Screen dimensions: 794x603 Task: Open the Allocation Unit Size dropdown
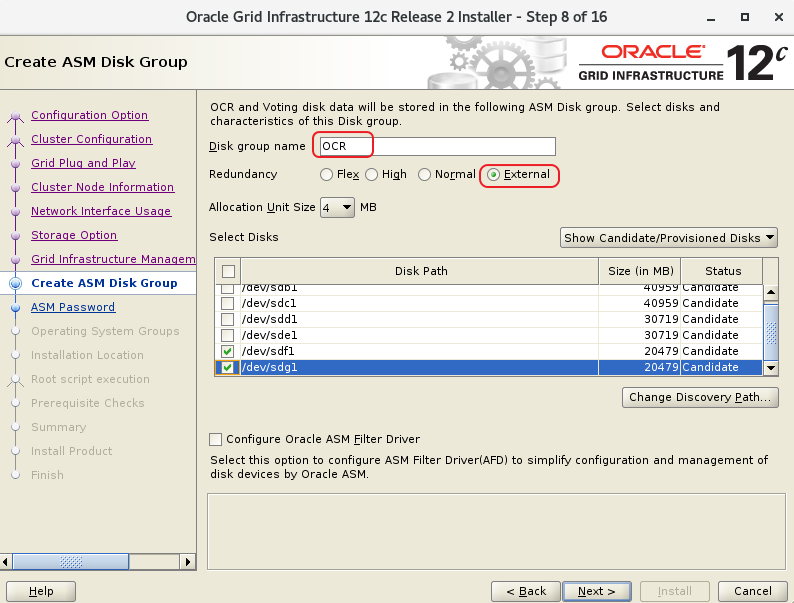point(337,208)
